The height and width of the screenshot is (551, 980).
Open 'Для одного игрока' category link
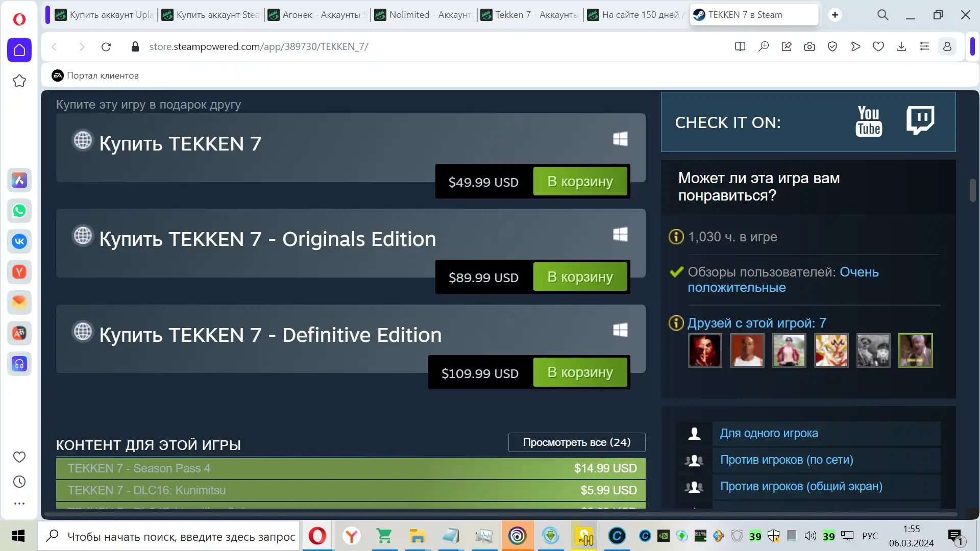[769, 433]
